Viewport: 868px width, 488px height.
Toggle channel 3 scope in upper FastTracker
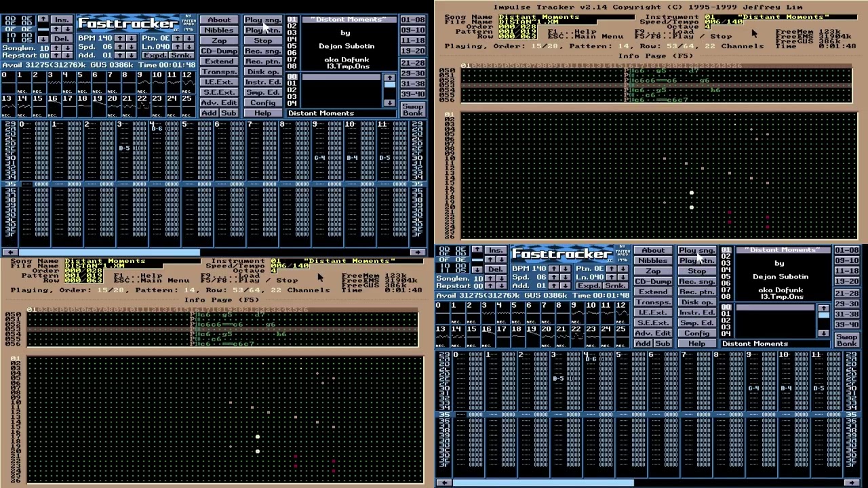pos(54,82)
